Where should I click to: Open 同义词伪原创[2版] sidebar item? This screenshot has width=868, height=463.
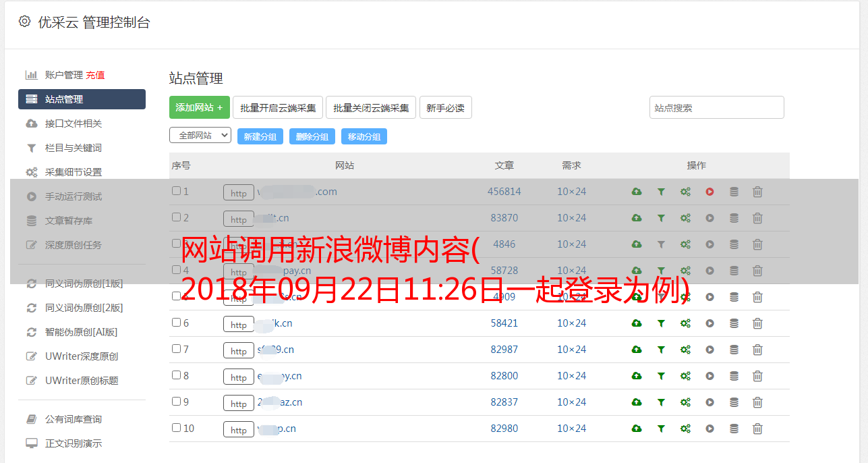84,308
